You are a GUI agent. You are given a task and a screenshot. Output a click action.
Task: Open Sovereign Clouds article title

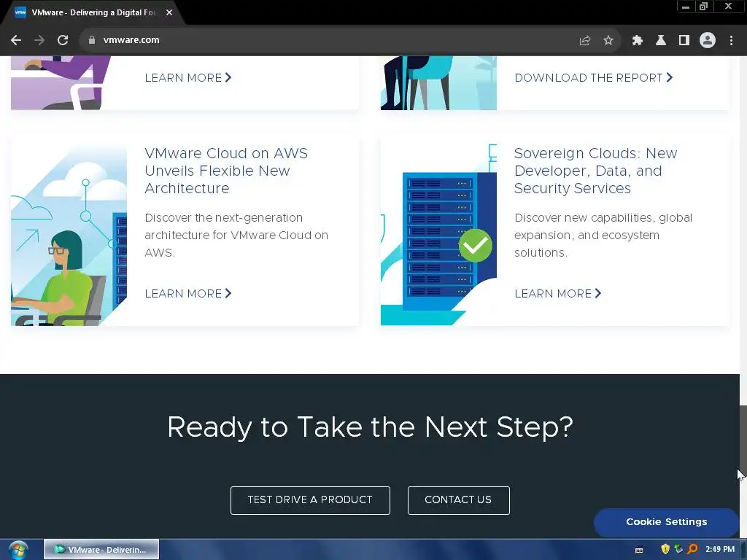tap(595, 171)
